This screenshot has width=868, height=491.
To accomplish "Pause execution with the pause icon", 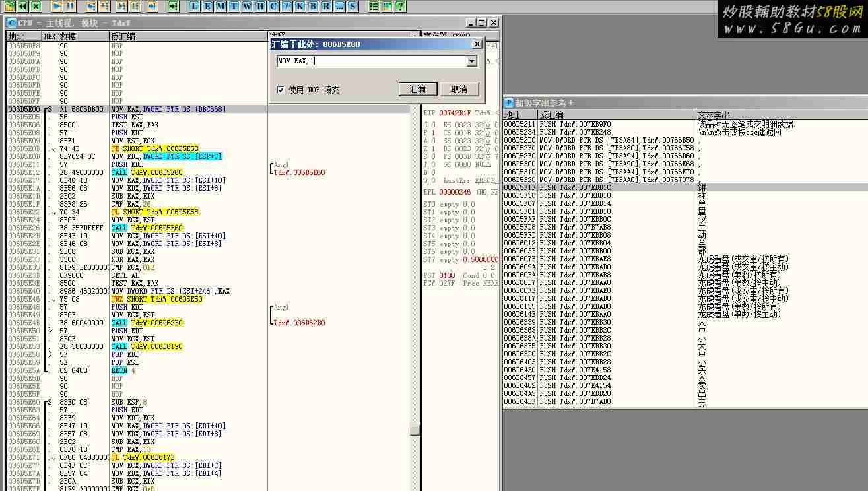I will click(70, 6).
